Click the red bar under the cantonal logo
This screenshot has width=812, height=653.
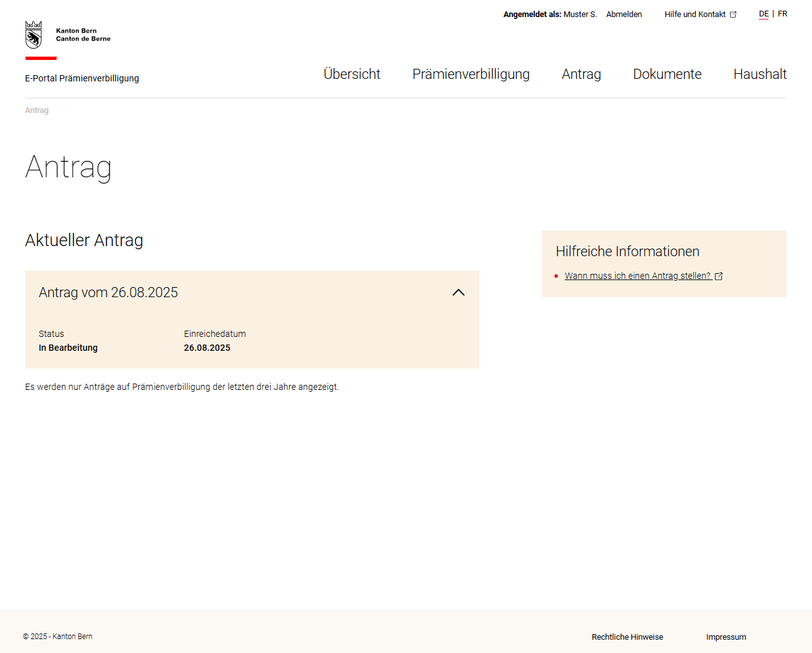click(x=40, y=57)
